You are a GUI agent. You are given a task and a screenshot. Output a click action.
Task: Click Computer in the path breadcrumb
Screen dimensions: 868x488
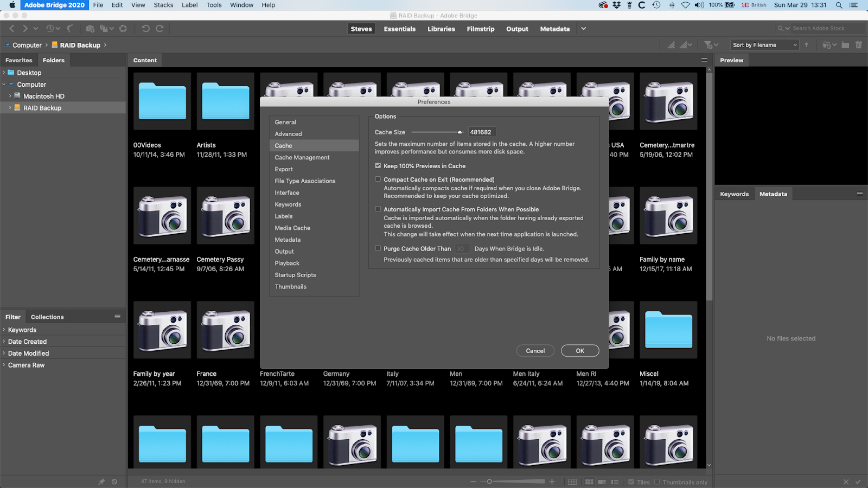[x=27, y=45]
